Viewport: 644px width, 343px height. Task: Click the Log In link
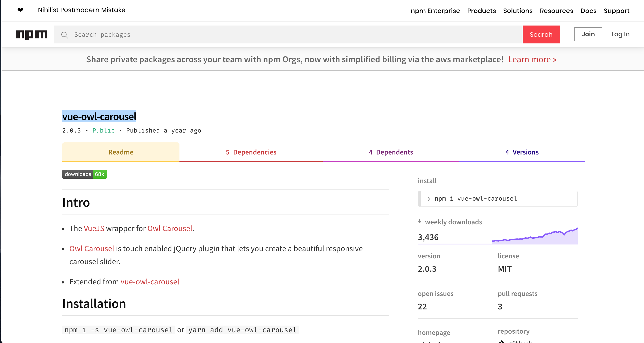[620, 34]
